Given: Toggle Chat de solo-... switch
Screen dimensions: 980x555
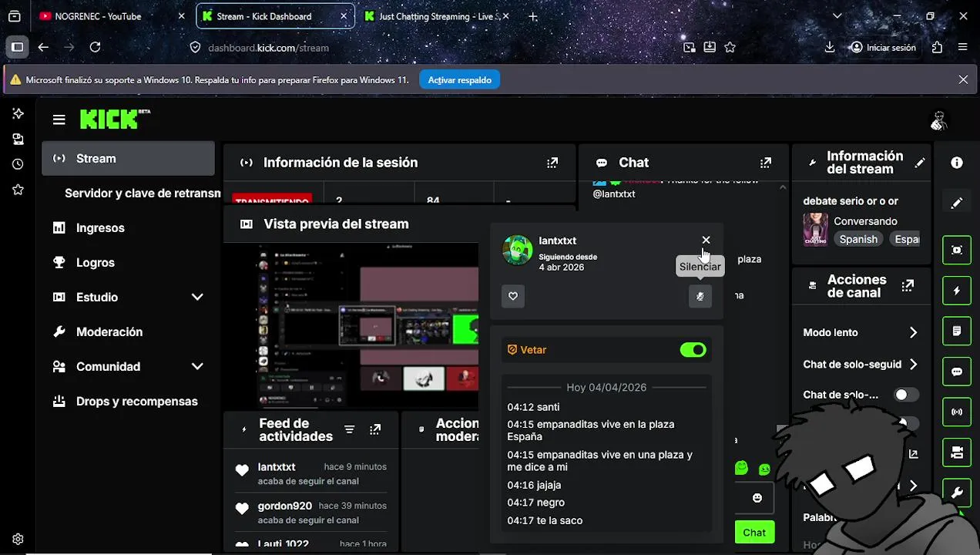Looking at the screenshot, I should (x=906, y=395).
